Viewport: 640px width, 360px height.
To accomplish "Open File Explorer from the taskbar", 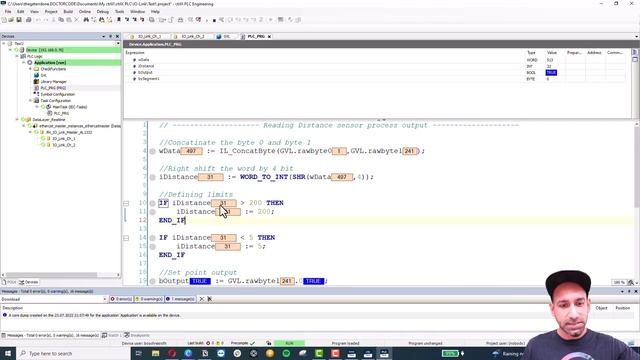I will (156, 353).
